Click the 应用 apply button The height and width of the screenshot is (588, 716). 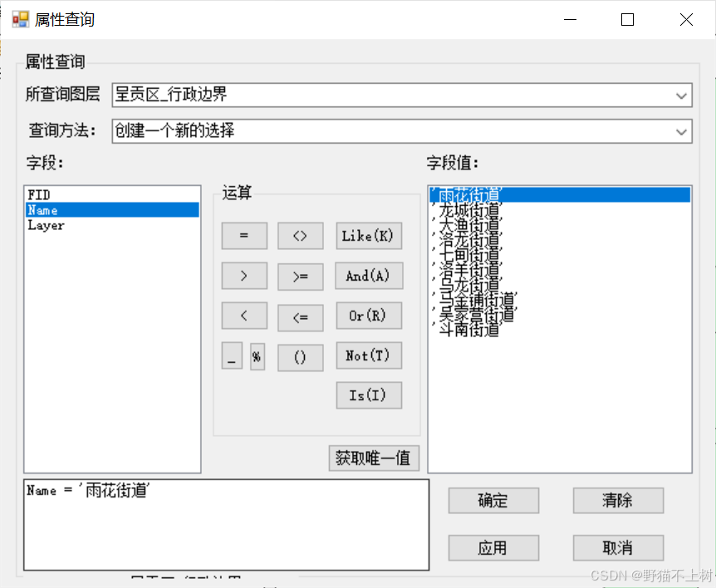[493, 547]
